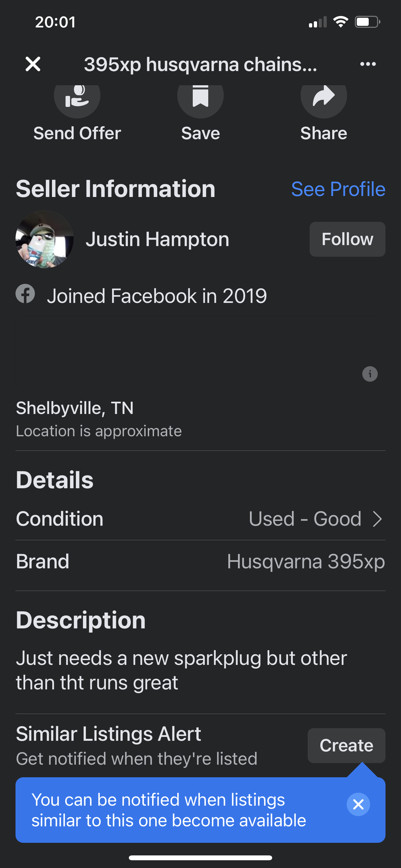Follow seller Justin Hampton
Screen dimensions: 401x868
coord(347,239)
